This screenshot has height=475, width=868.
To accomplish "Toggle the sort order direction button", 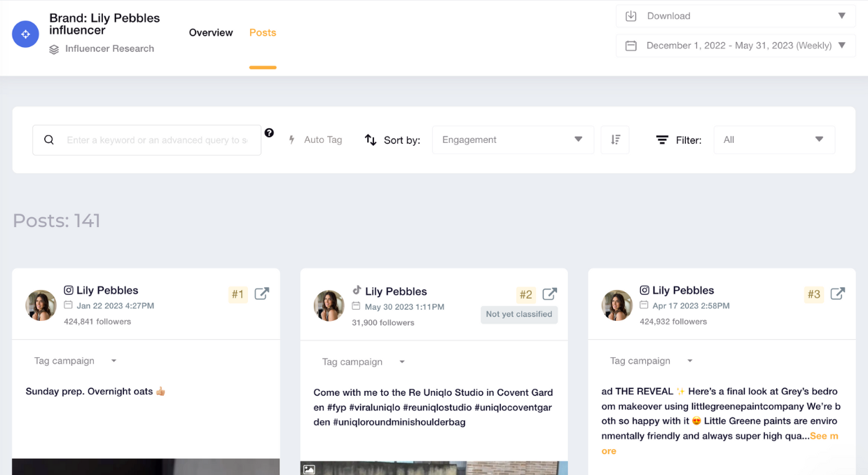I will [x=615, y=139].
